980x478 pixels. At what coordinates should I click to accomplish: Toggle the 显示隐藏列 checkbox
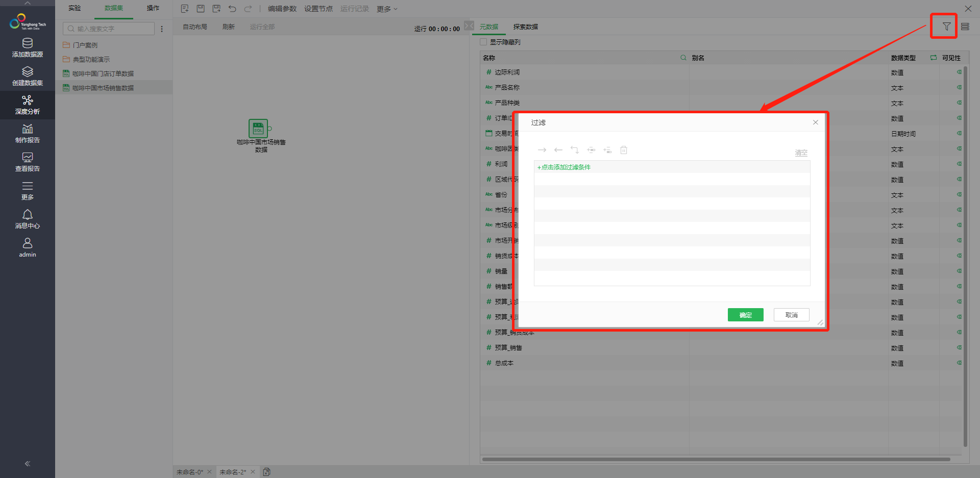483,42
